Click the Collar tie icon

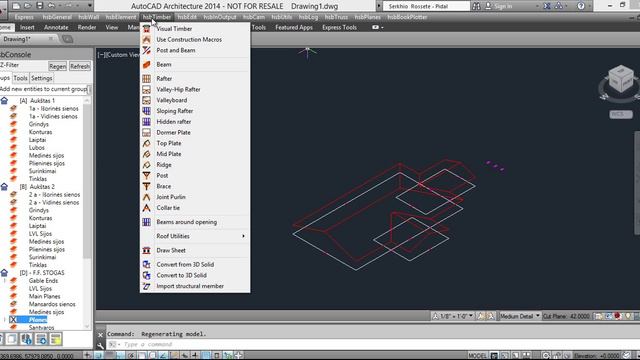point(147,208)
